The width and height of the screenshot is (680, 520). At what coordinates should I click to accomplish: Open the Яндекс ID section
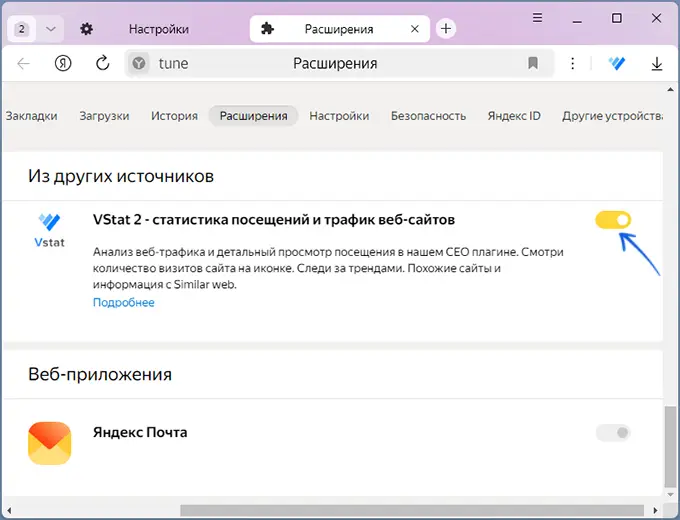tap(514, 116)
